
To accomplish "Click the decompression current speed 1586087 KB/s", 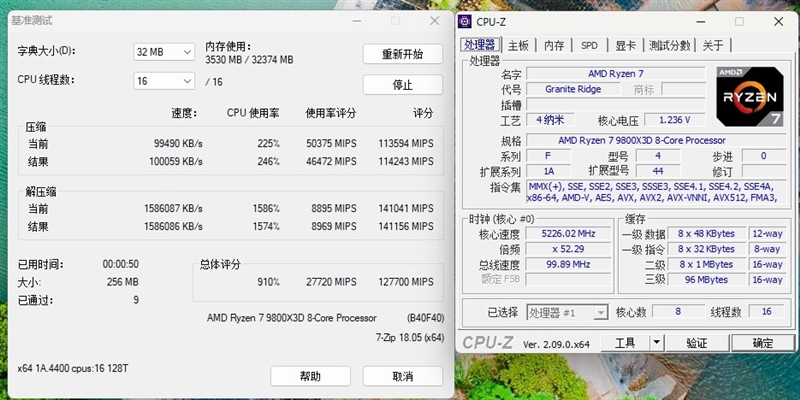I will (x=173, y=209).
